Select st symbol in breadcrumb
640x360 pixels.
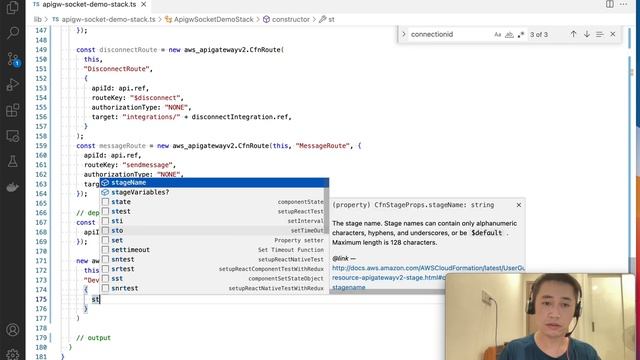click(x=331, y=19)
